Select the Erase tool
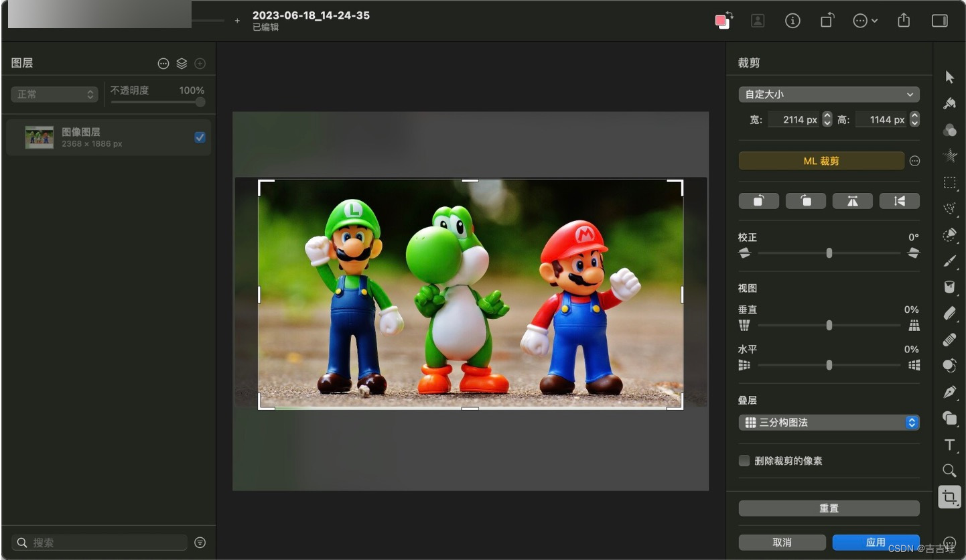The image size is (966, 560). tap(949, 313)
